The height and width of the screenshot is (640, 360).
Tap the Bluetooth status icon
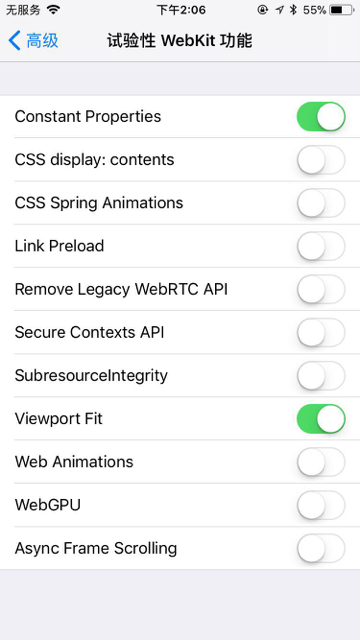coord(293,10)
